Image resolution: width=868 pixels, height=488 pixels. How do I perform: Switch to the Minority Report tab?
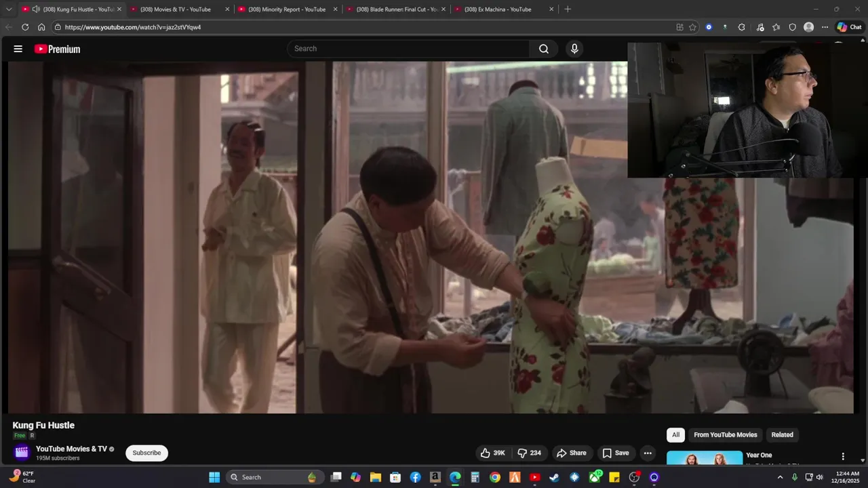[286, 9]
